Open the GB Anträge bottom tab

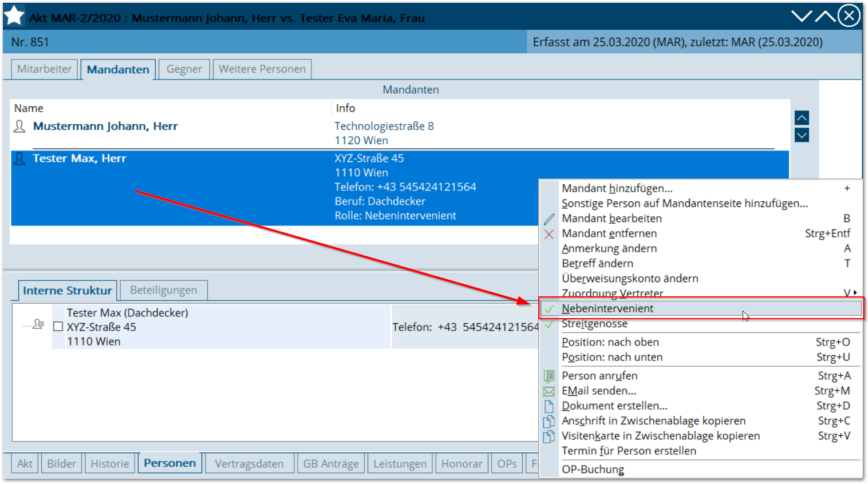(331, 463)
